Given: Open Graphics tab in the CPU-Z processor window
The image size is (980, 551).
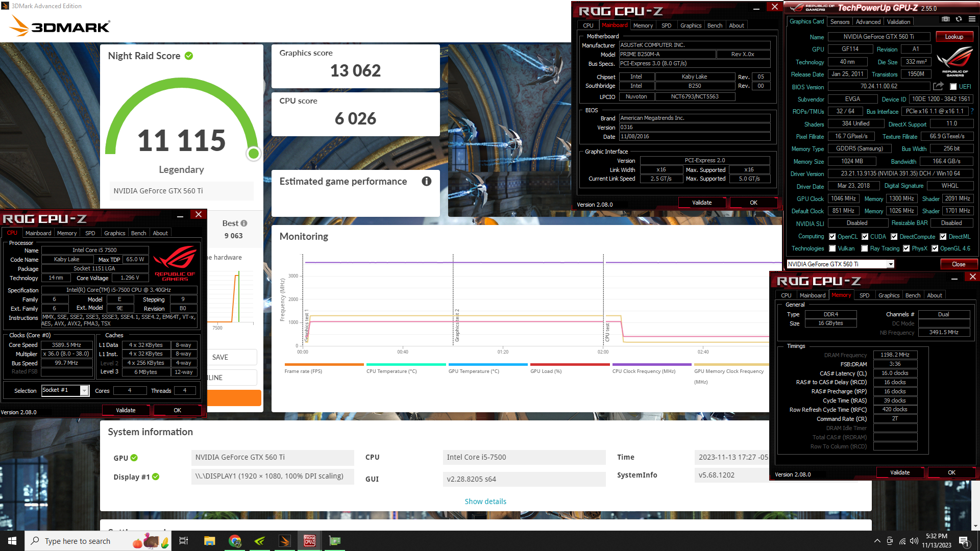Looking at the screenshot, I should click(114, 233).
